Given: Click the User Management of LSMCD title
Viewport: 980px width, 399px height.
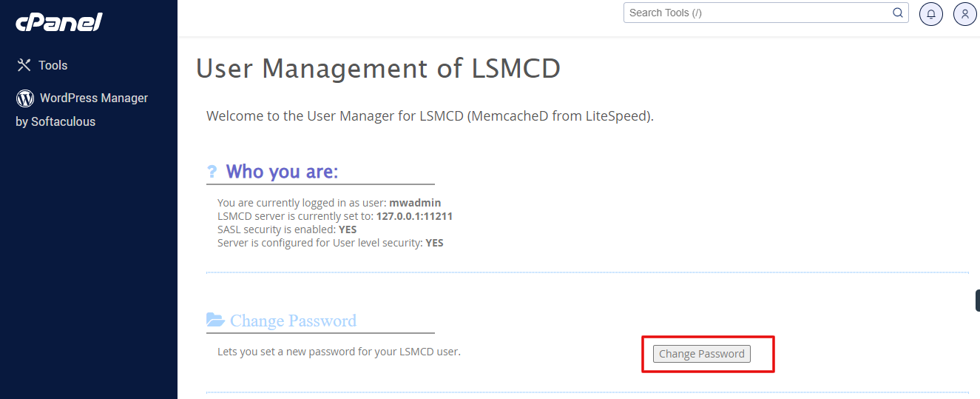Looking at the screenshot, I should click(x=378, y=68).
